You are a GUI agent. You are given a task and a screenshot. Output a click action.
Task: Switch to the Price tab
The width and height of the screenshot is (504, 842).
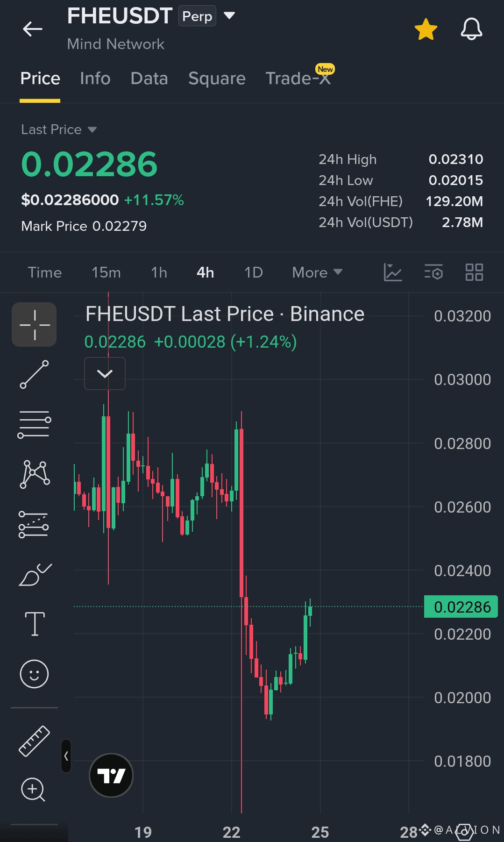[40, 78]
